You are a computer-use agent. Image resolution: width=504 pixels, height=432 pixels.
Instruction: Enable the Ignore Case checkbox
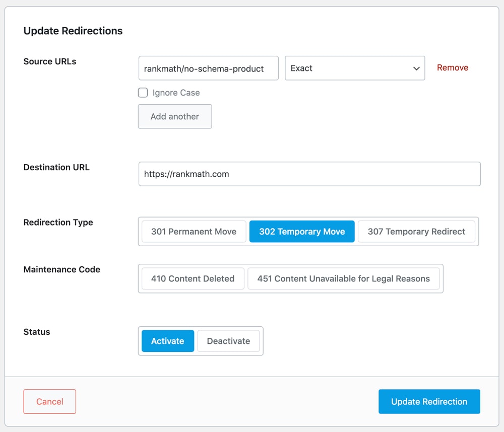143,93
